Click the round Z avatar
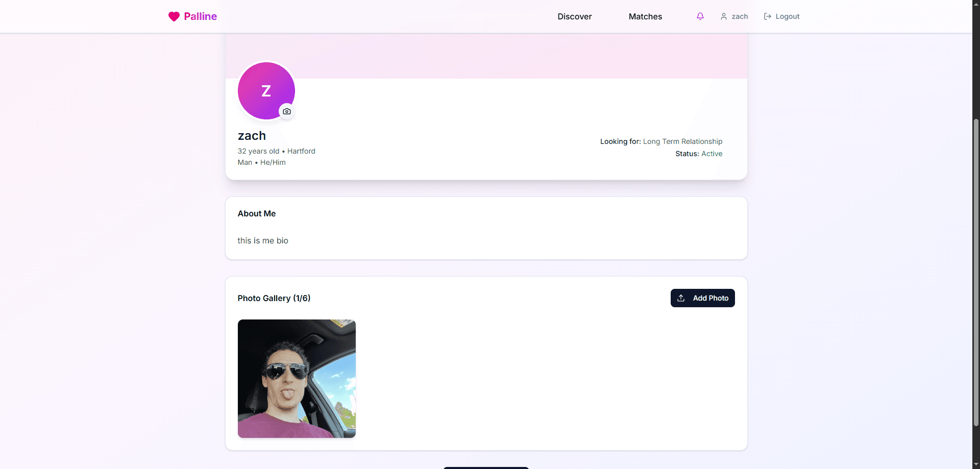 pyautogui.click(x=266, y=91)
